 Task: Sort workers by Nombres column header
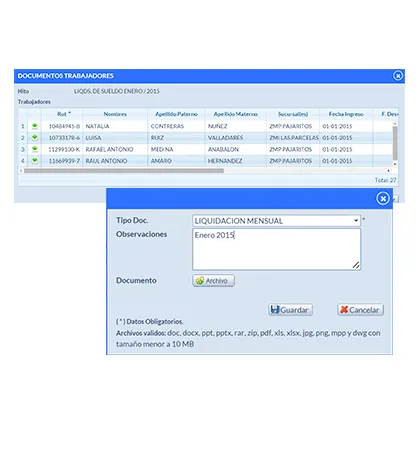point(115,114)
